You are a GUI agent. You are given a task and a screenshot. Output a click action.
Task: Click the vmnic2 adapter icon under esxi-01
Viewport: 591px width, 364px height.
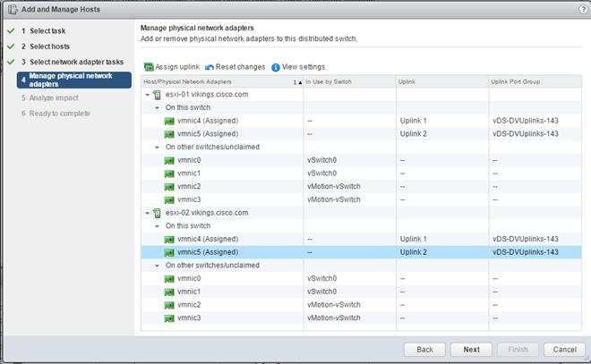(x=169, y=187)
